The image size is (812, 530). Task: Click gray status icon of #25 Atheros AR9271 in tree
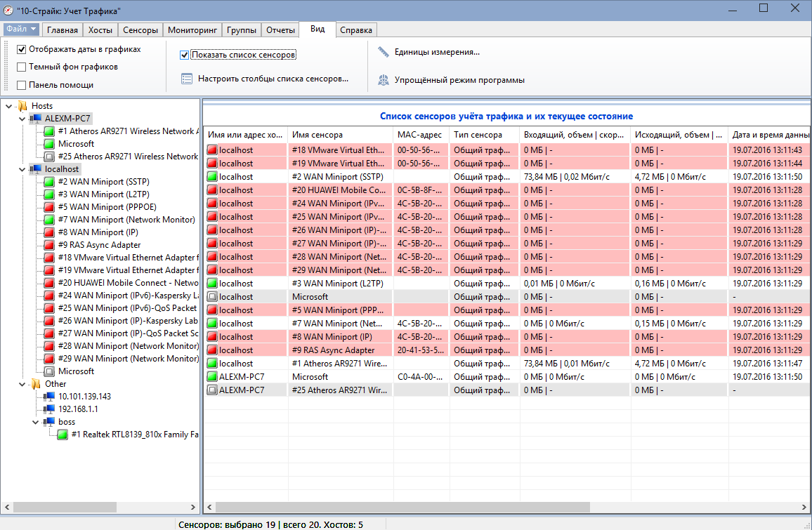pos(49,157)
